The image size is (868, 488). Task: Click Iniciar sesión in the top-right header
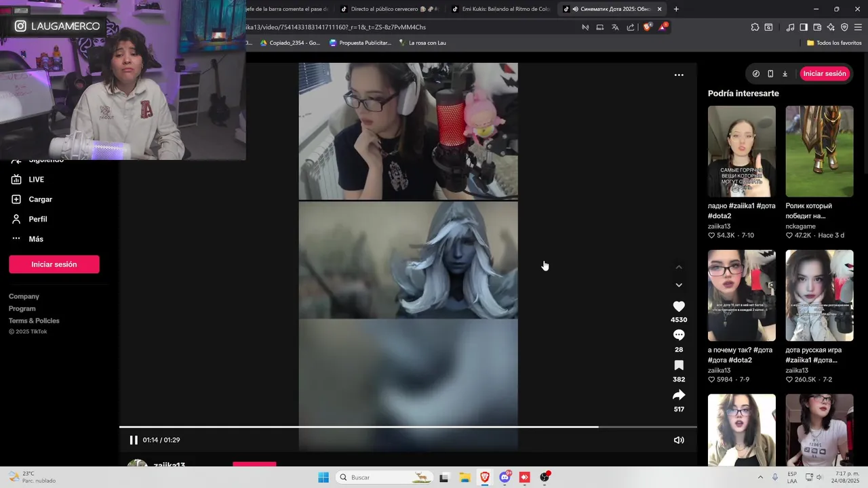825,73
